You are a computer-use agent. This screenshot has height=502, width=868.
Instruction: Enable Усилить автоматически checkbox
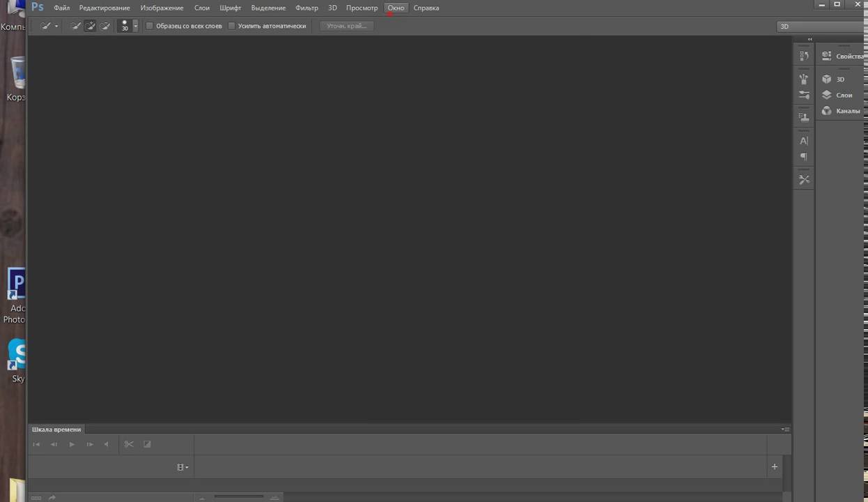[x=232, y=26]
